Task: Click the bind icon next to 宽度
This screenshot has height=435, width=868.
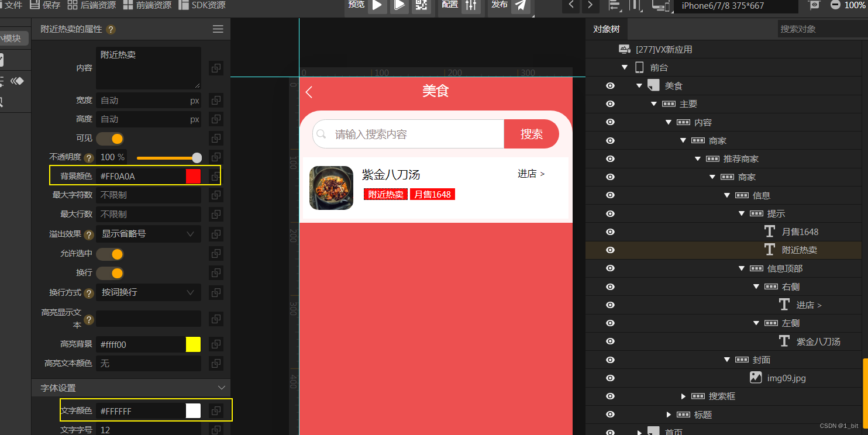Action: tap(216, 101)
